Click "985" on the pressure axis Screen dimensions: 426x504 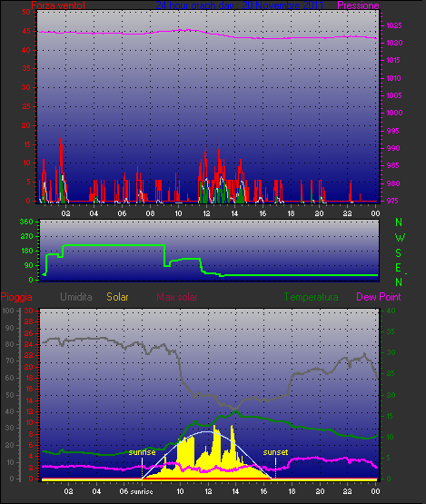(393, 165)
